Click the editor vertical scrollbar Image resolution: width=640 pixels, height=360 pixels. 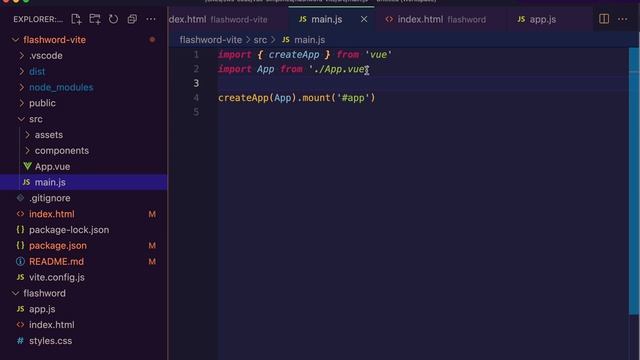[x=634, y=181]
